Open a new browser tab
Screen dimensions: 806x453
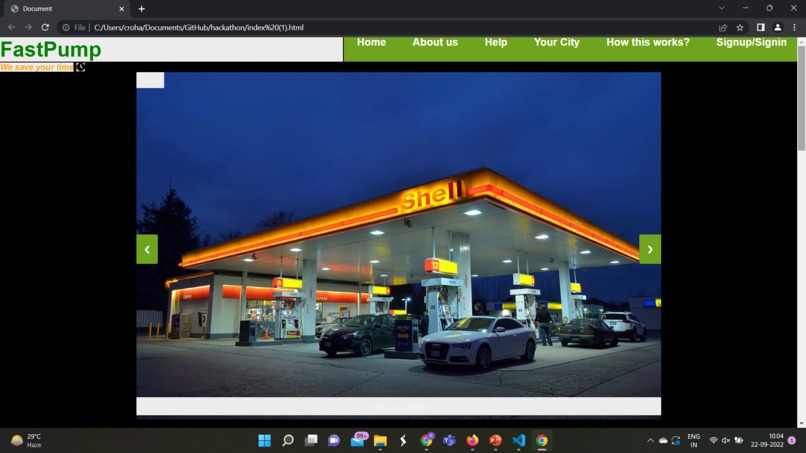[141, 9]
